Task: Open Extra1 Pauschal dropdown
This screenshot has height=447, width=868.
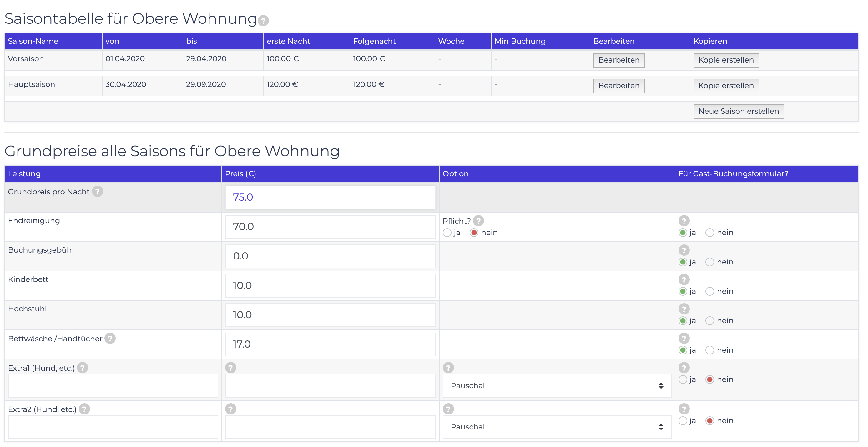Action: click(x=557, y=386)
